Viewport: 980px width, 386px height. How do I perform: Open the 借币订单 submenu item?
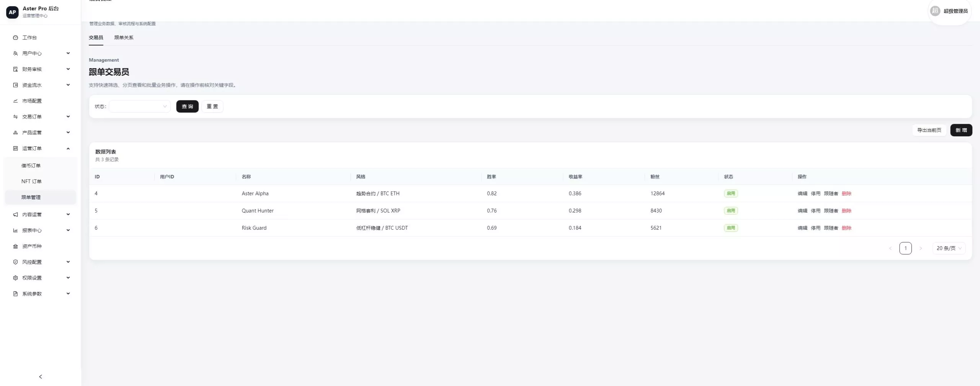click(31, 165)
